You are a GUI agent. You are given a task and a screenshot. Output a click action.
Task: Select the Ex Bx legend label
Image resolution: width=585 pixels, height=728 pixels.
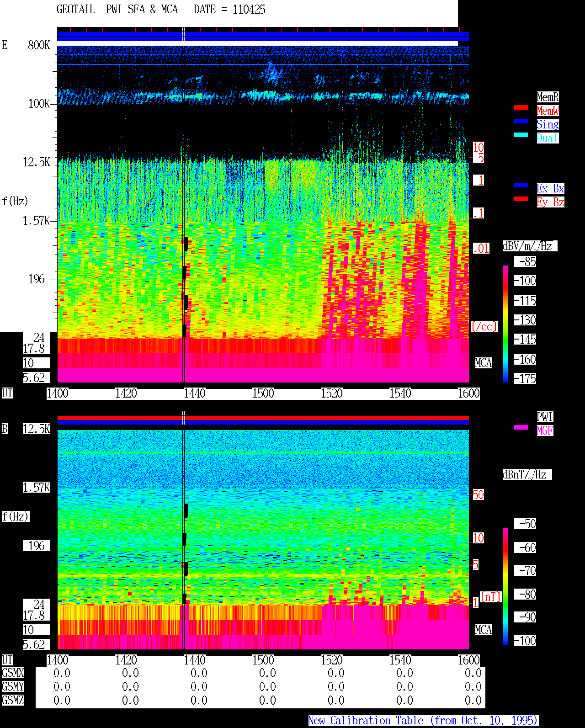click(550, 188)
